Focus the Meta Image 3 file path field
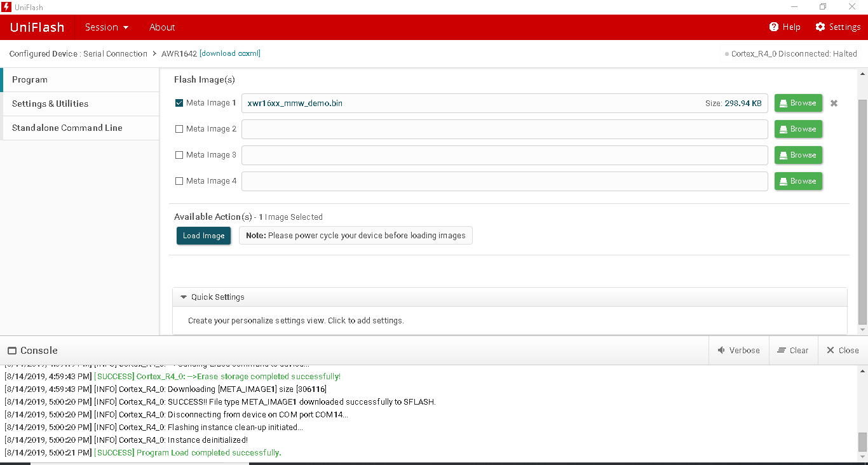Image resolution: width=868 pixels, height=465 pixels. click(505, 155)
